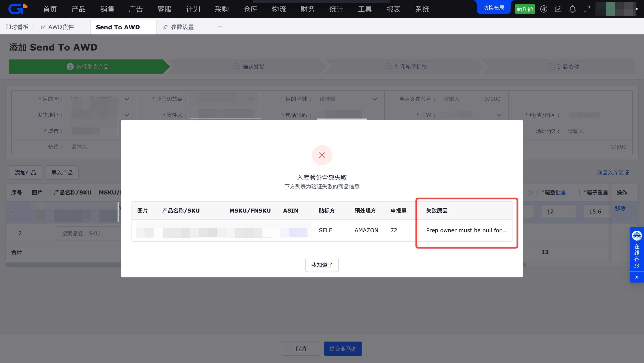Click the 添加产品 button
Viewport: 644px width, 363px height.
point(25,173)
